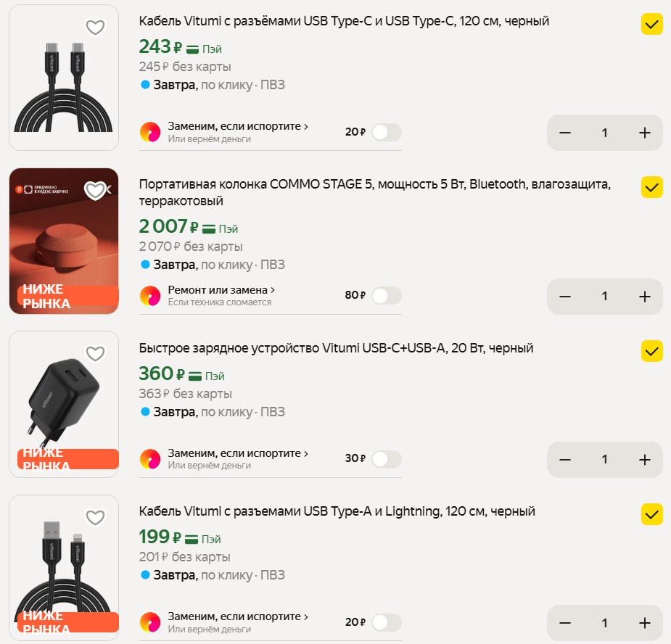Enable 30 ₽ protection toggle for charger
This screenshot has height=644, width=671.
coord(387,459)
